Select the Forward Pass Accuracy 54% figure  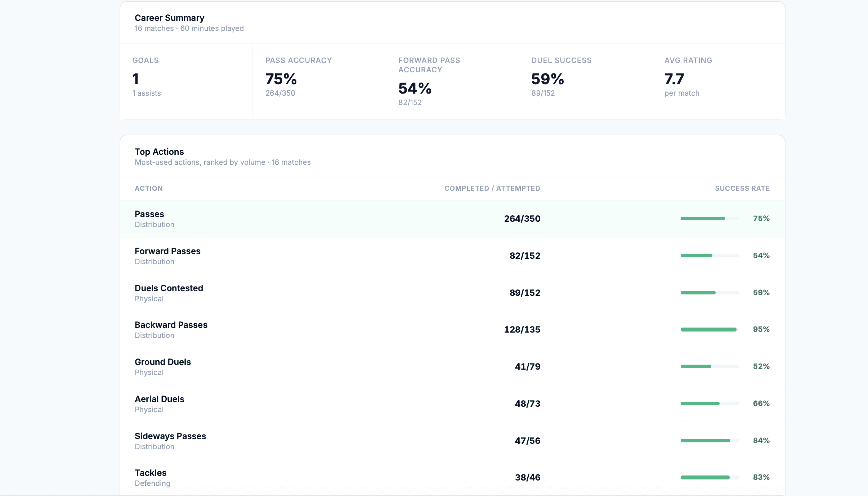coord(415,88)
